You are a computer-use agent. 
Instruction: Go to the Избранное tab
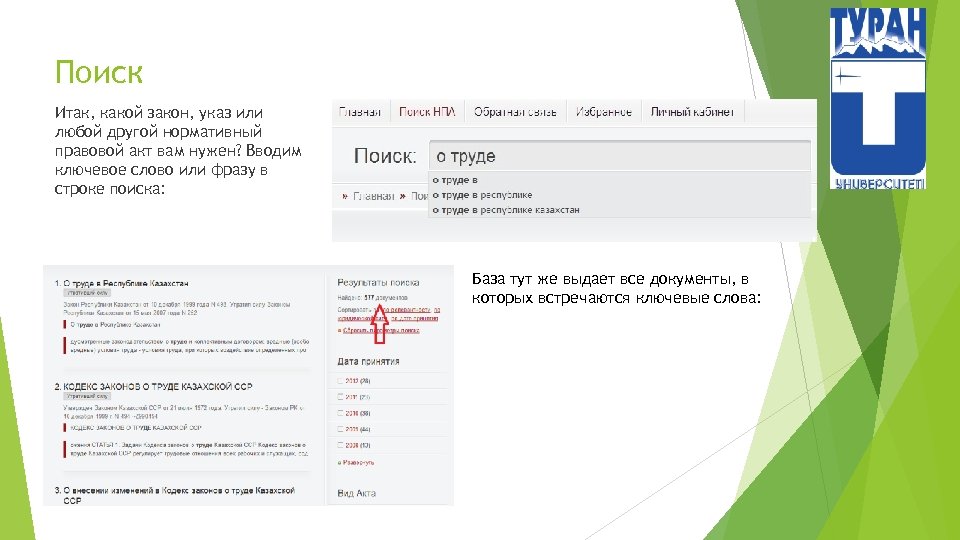click(x=603, y=112)
